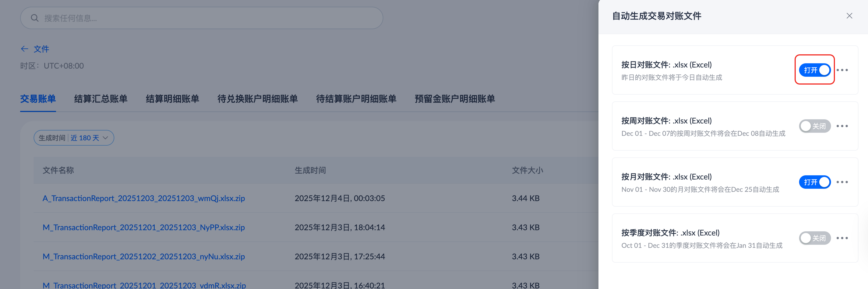Enable the 按周对账文件 toggle
This screenshot has height=289, width=868.
point(814,126)
